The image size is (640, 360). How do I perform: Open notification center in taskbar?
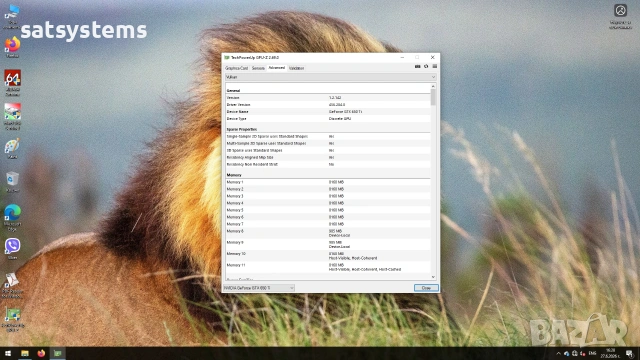[x=630, y=353]
